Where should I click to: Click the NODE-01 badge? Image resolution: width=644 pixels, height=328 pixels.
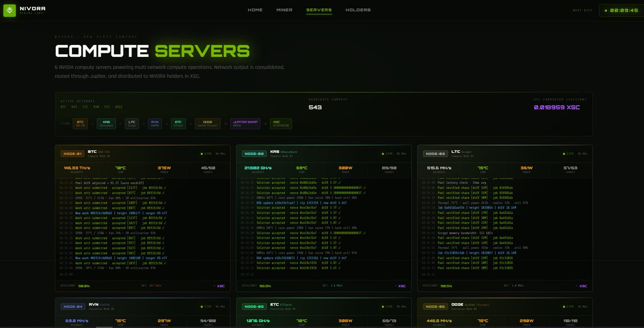[72, 154]
